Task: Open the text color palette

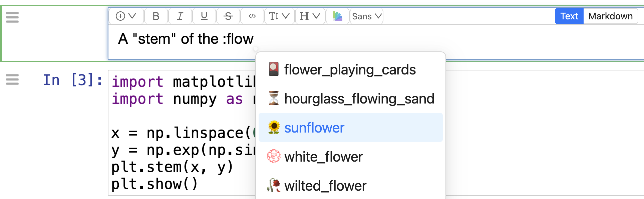Action: (337, 16)
